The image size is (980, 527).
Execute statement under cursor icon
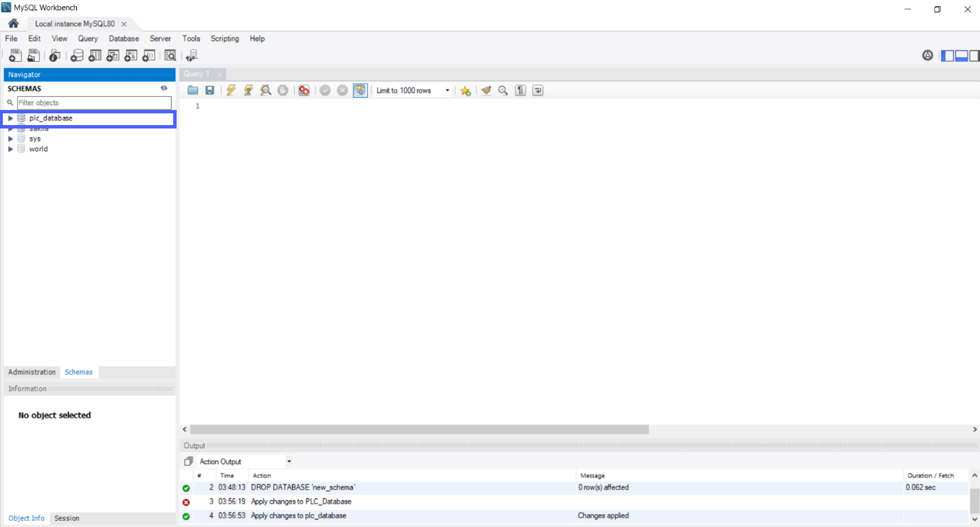click(248, 91)
